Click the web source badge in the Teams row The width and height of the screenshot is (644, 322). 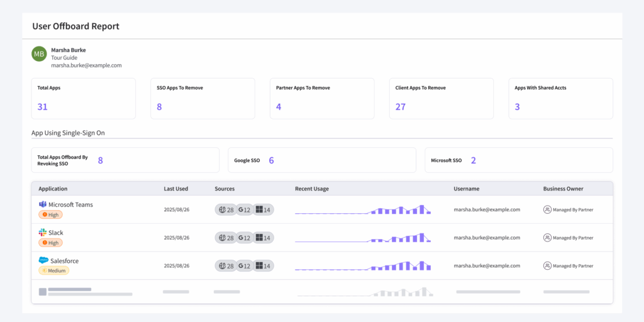pos(226,210)
